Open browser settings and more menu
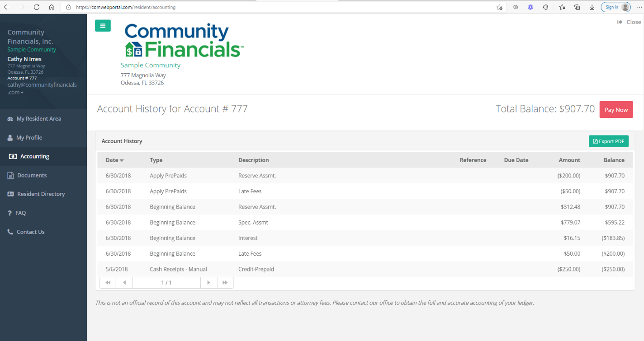Viewport: 644px width, 341px height. click(639, 7)
